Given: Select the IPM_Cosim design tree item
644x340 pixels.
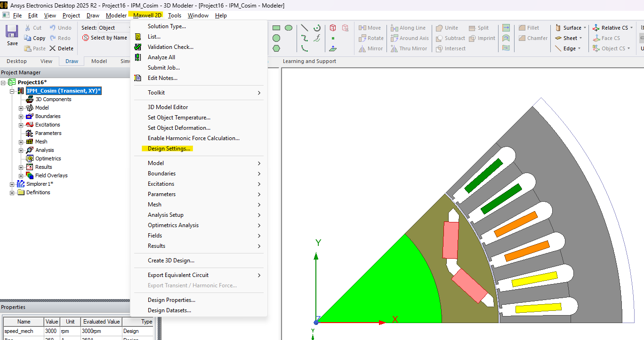Looking at the screenshot, I should click(x=64, y=91).
